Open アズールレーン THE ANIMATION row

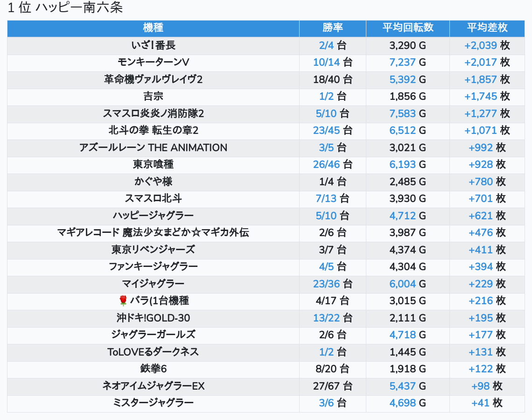[x=153, y=148]
